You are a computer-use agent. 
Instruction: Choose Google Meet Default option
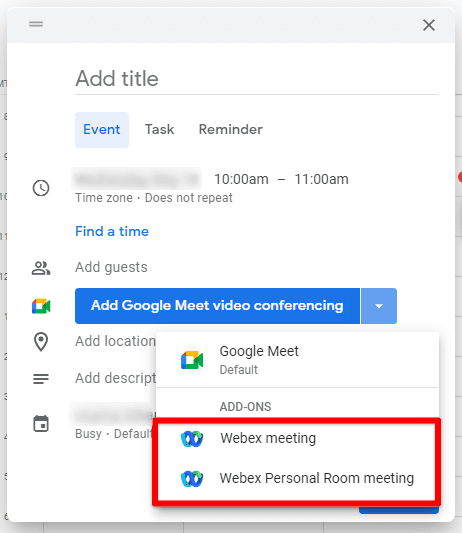click(x=297, y=360)
